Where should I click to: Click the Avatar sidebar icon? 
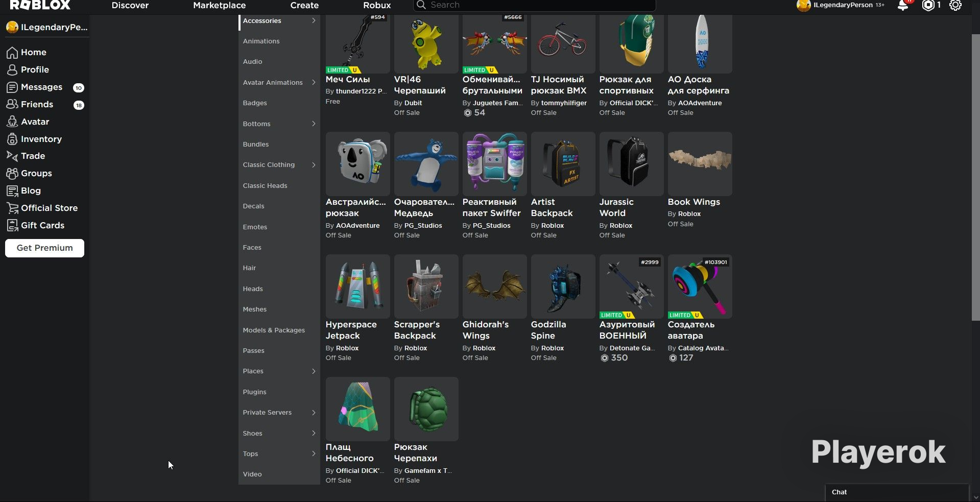12,122
